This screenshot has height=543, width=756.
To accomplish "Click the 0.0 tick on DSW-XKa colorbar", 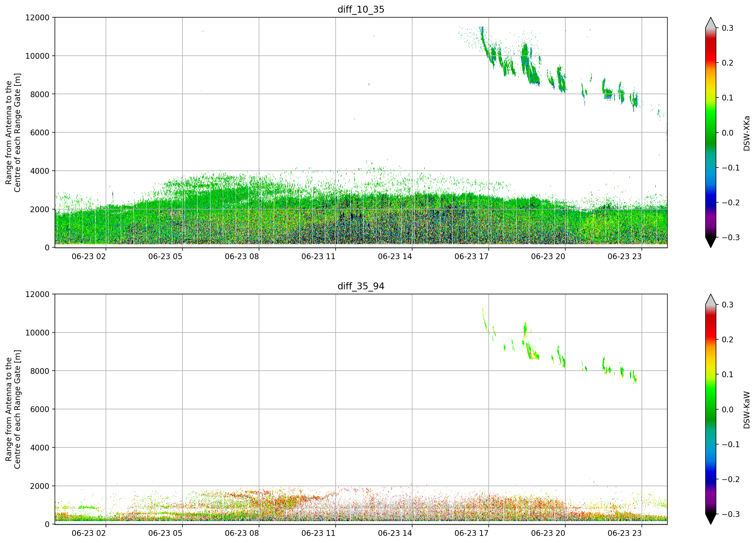I will [728, 133].
